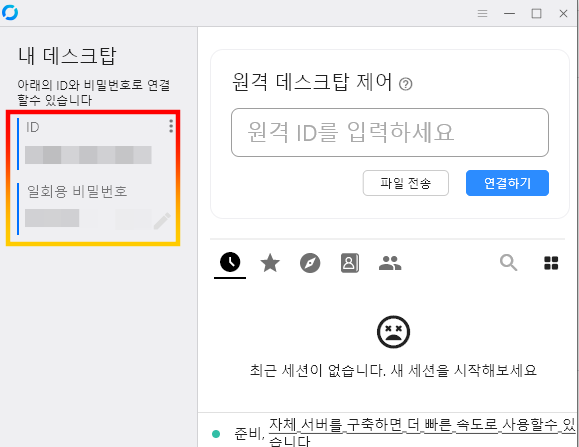This screenshot has width=579, height=447.
Task: Open the discovered peers compass tab
Action: (310, 263)
